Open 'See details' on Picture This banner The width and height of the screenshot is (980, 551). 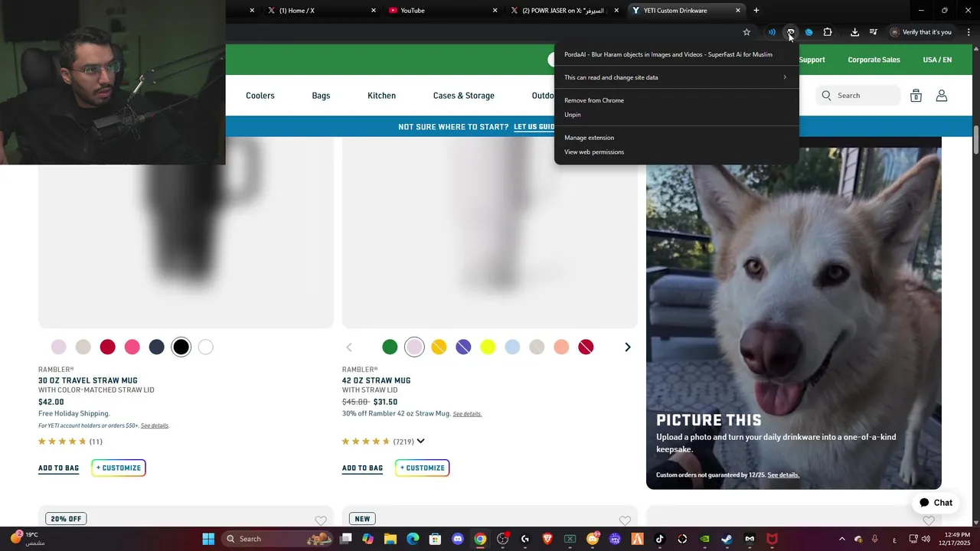coord(783,475)
